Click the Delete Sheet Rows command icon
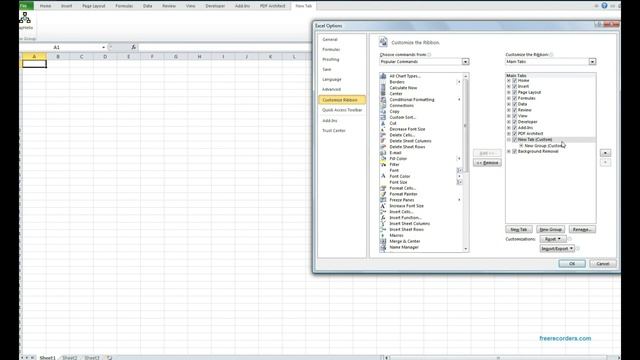This screenshot has height=360, width=640. point(383,147)
